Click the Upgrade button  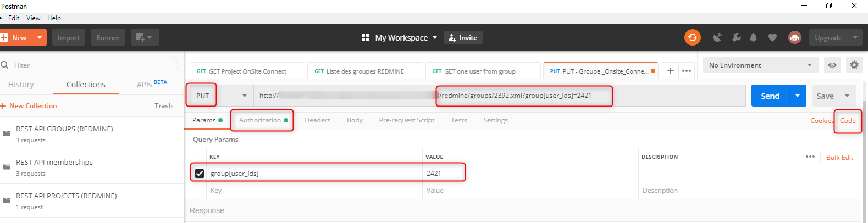pos(828,37)
